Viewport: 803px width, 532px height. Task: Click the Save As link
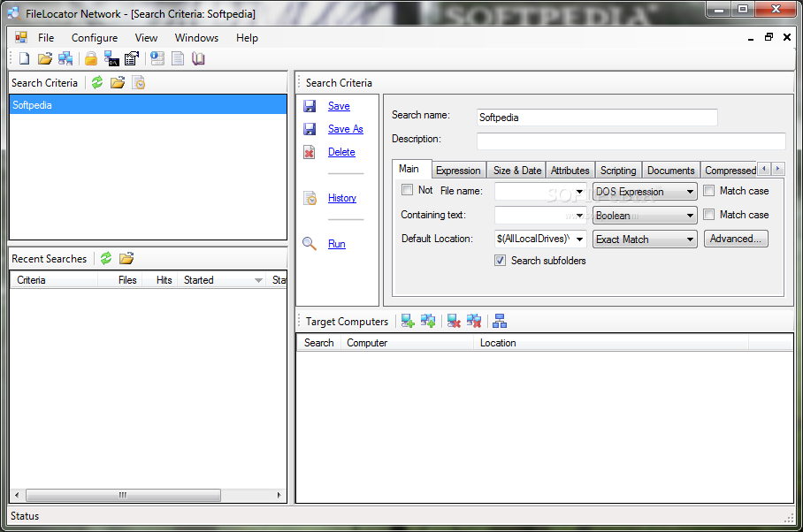(x=345, y=129)
